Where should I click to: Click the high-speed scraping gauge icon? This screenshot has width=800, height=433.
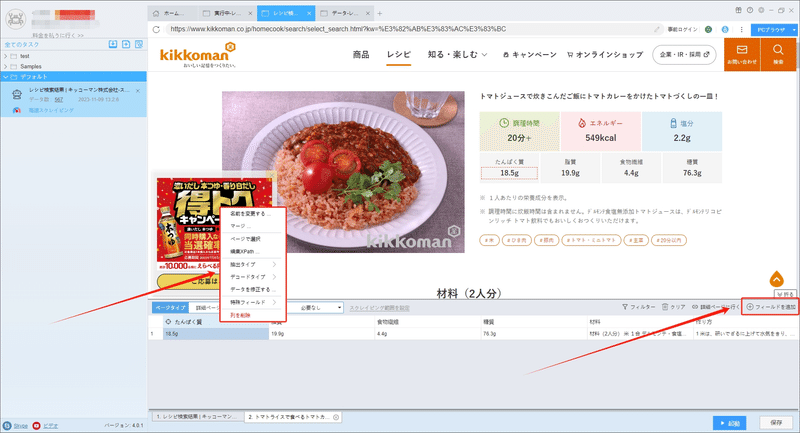(x=17, y=110)
